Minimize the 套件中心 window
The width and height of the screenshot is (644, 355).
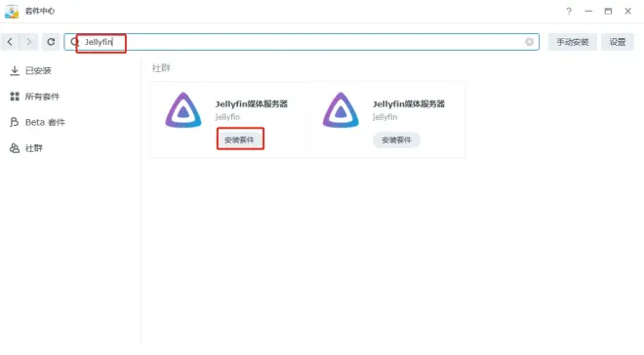pos(588,11)
